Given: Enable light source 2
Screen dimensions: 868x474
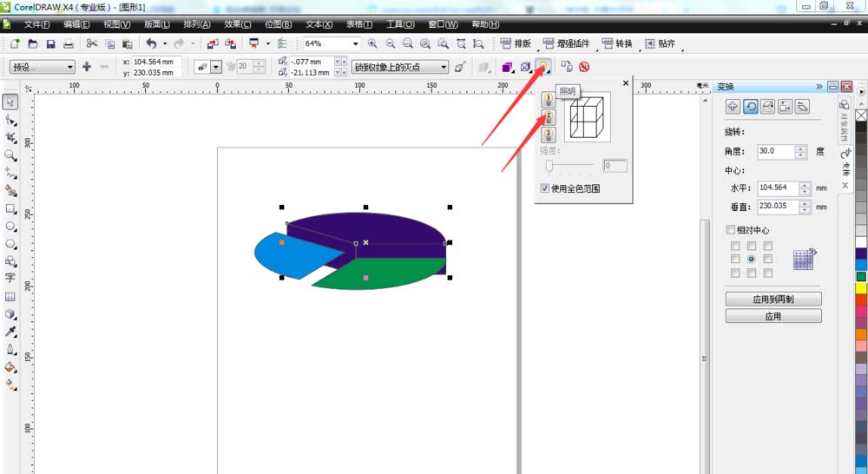Looking at the screenshot, I should coord(548,117).
